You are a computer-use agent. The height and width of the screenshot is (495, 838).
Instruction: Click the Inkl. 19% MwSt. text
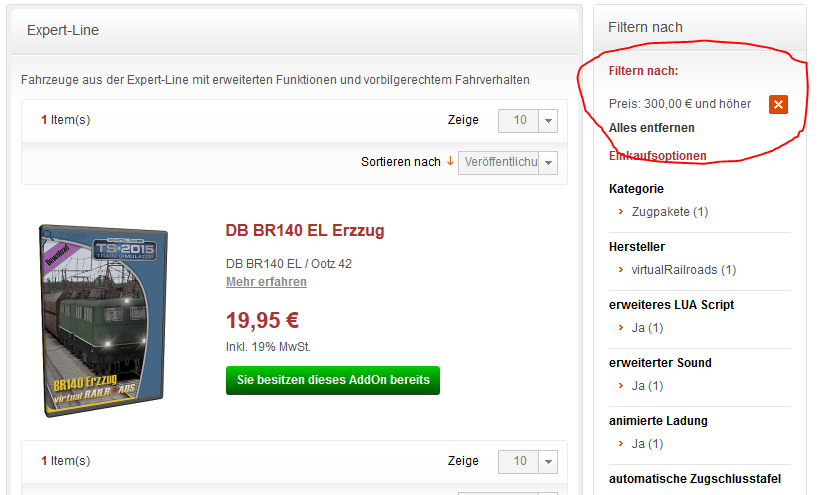click(x=268, y=347)
